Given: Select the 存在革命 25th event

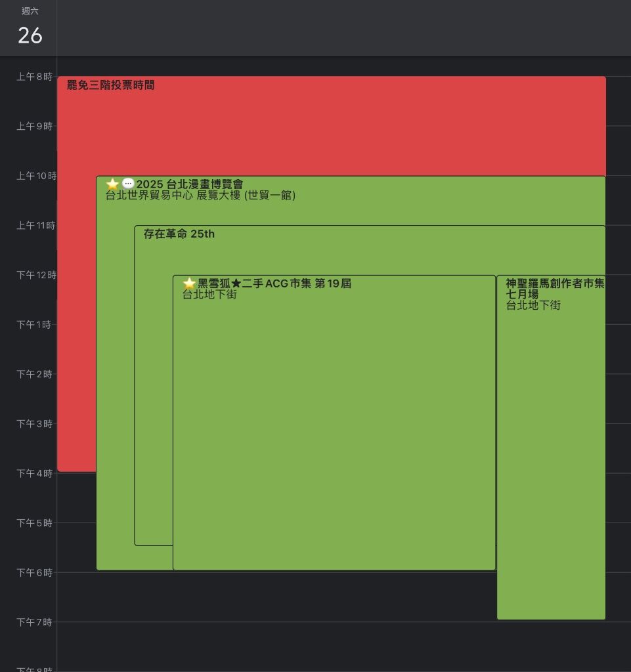Looking at the screenshot, I should 179,234.
